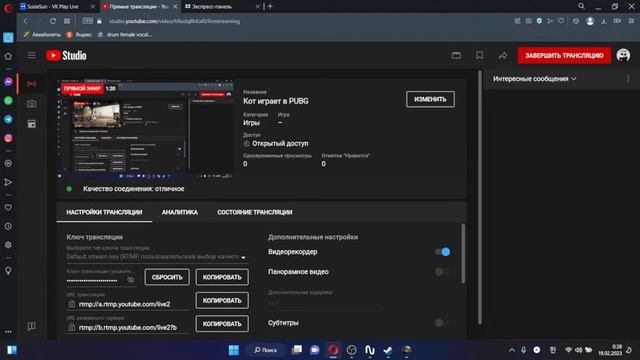Copy the rtmp://a.rtmp.youtube.com/live2 URL
640x360 pixels.
tap(222, 300)
